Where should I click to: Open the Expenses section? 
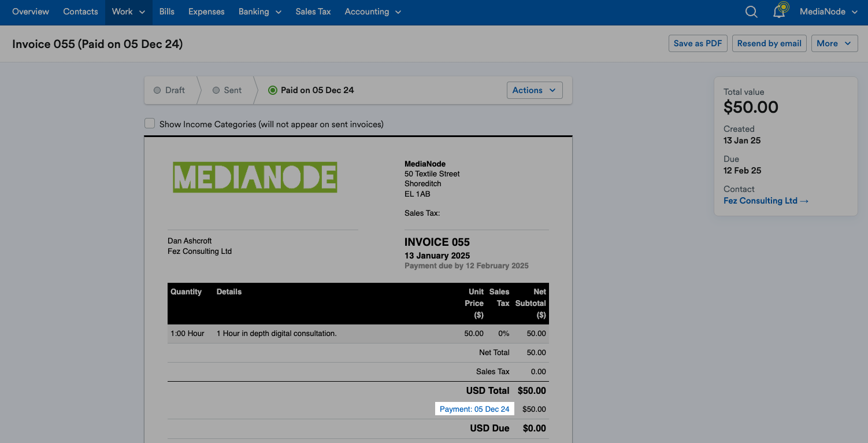pos(206,12)
